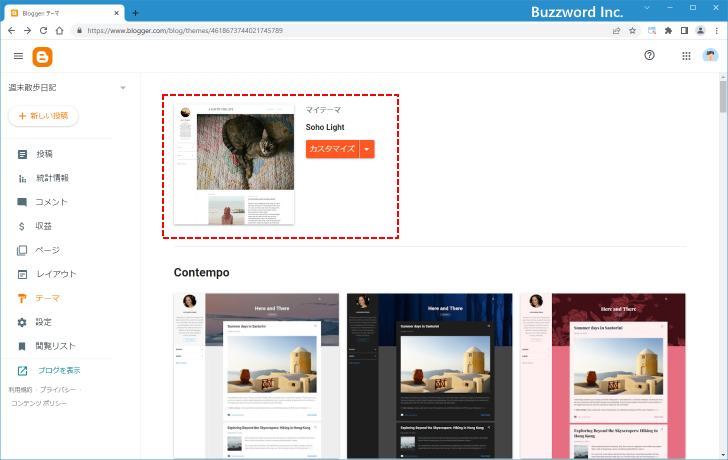The width and height of the screenshot is (728, 460).
Task: Open the dropdown arrow beside カスタマイズ
Action: (367, 149)
